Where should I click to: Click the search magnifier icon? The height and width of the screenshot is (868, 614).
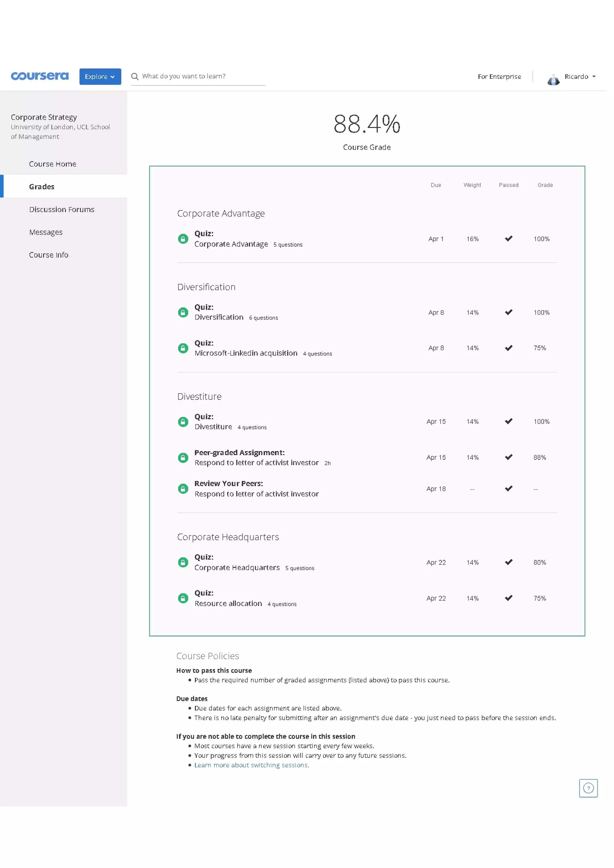(x=135, y=76)
